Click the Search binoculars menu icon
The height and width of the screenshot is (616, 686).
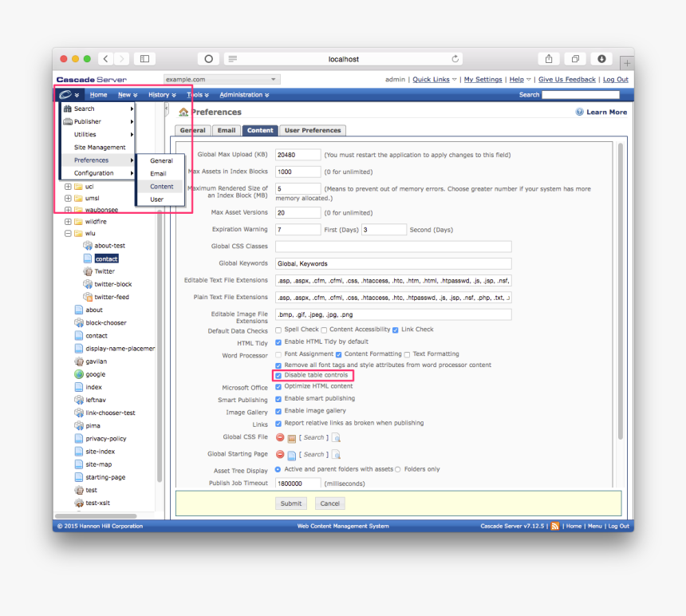[x=67, y=109]
